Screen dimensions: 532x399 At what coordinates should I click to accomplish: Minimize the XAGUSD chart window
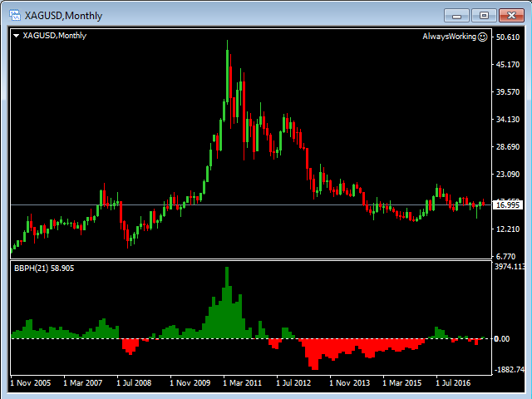(456, 14)
